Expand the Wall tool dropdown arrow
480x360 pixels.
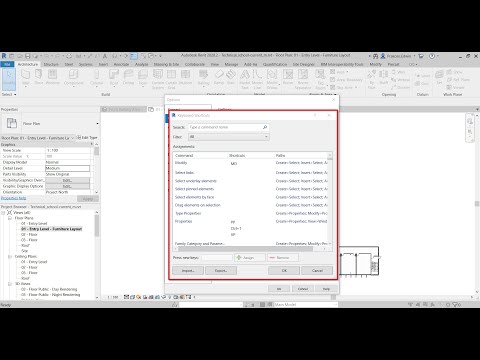[26, 87]
